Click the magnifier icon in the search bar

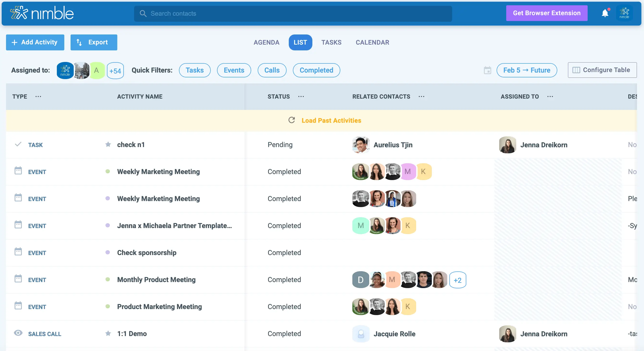143,13
